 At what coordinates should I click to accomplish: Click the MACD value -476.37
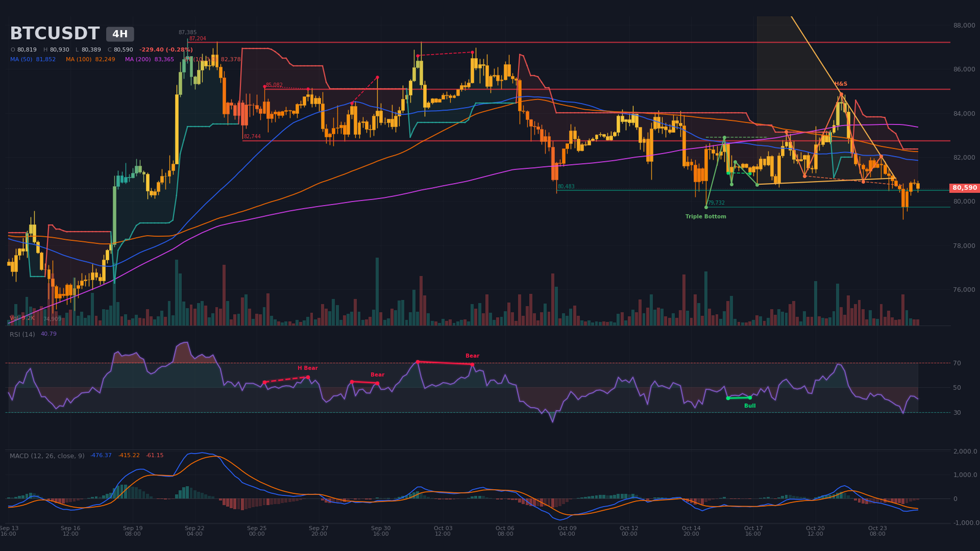101,455
